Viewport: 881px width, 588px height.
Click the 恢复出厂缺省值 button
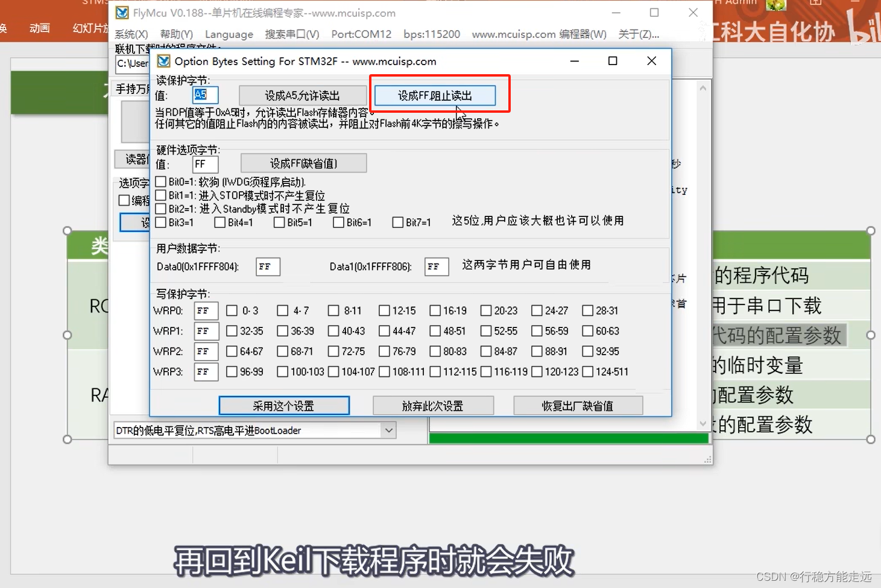[578, 406]
